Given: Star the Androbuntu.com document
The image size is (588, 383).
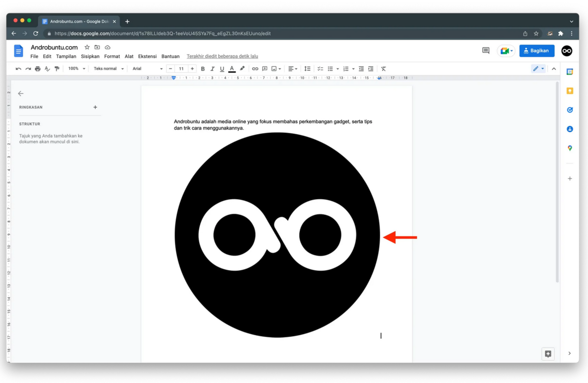Looking at the screenshot, I should [87, 47].
